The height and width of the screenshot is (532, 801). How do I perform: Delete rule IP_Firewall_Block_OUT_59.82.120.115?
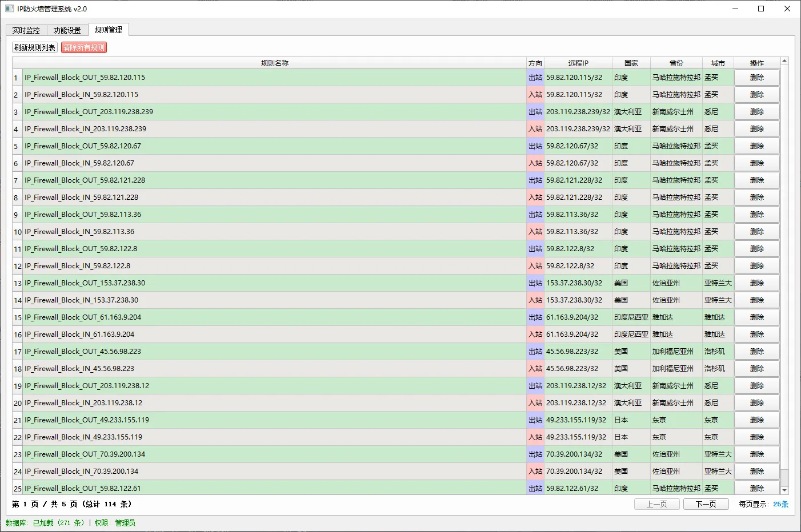coord(756,77)
